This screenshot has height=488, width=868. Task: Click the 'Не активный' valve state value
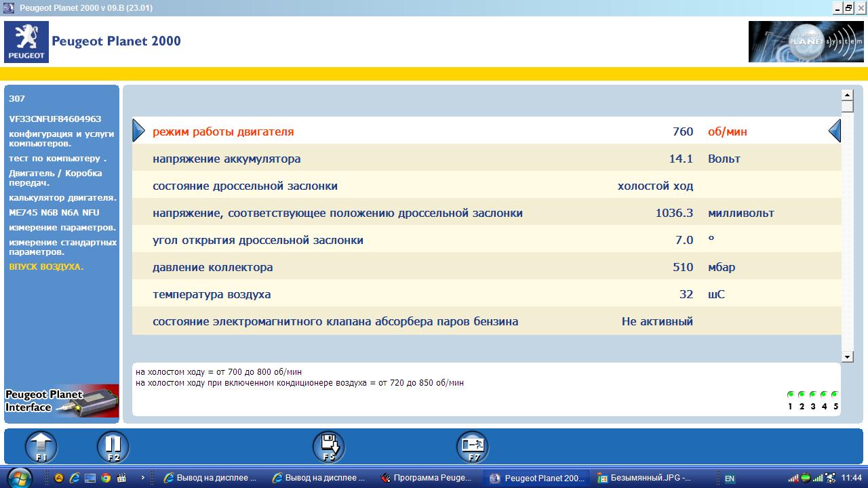coord(657,321)
